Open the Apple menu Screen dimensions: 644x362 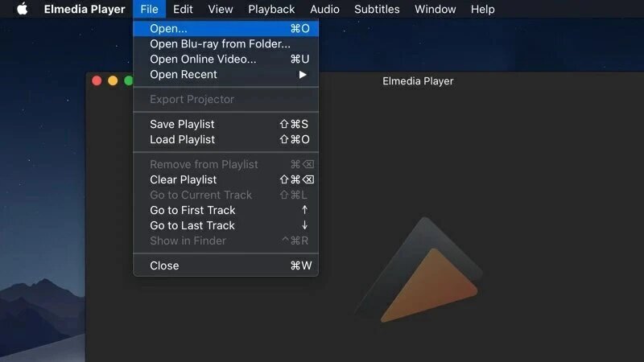coord(23,9)
